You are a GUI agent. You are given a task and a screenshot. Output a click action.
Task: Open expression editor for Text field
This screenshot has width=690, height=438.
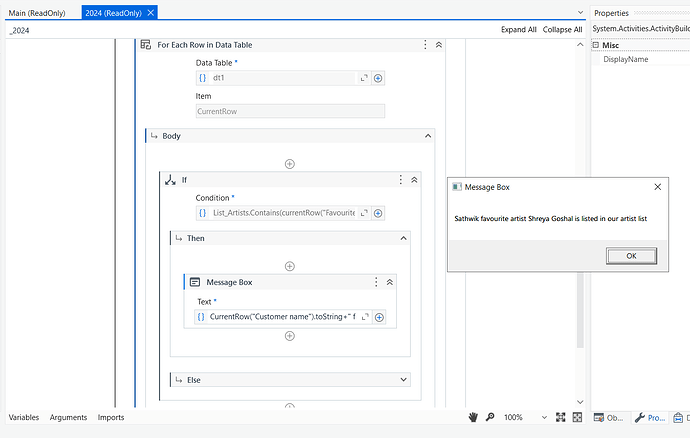tap(365, 317)
